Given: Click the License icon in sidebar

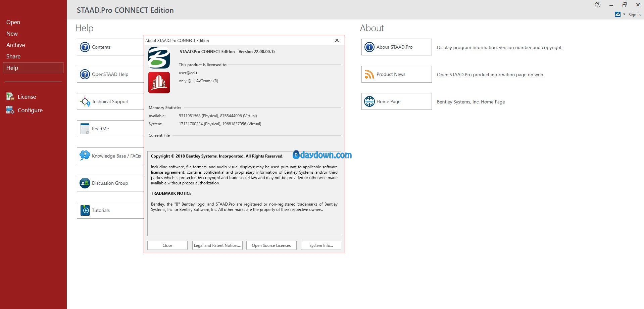Looking at the screenshot, I should coord(10,97).
